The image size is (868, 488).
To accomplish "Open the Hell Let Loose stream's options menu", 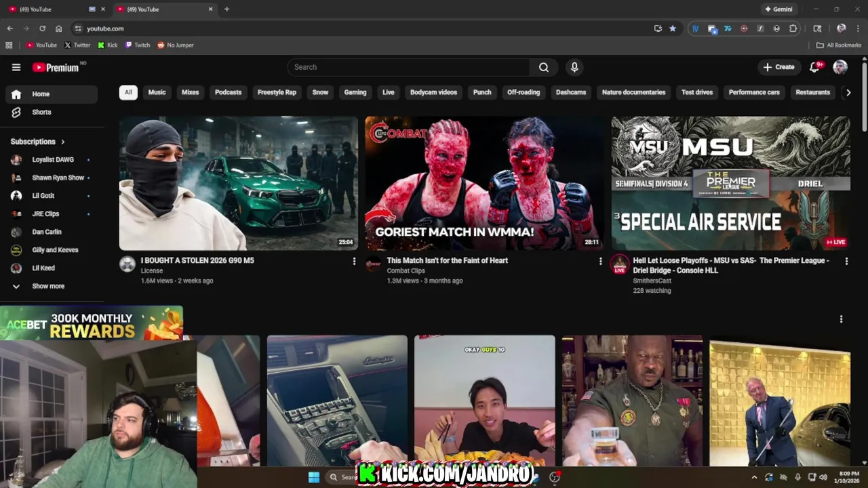I will [846, 261].
